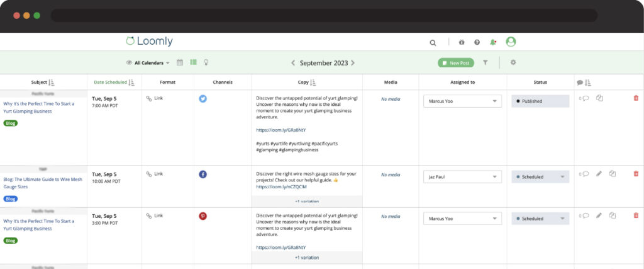Image resolution: width=644 pixels, height=269 pixels.
Task: Open the calendar settings gear icon
Action: (x=513, y=62)
